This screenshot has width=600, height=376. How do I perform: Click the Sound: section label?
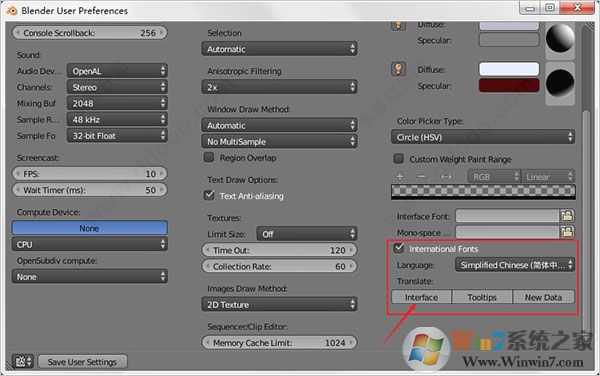(x=29, y=55)
